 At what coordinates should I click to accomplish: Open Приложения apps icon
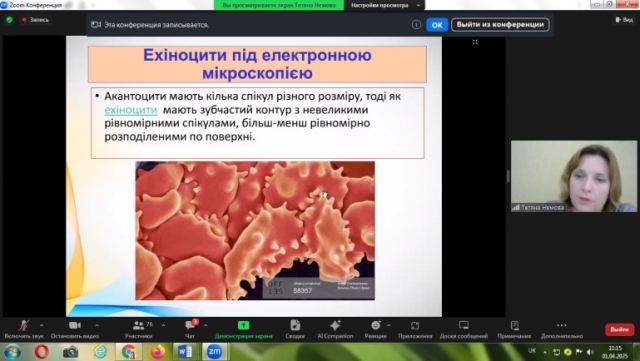pos(415,325)
